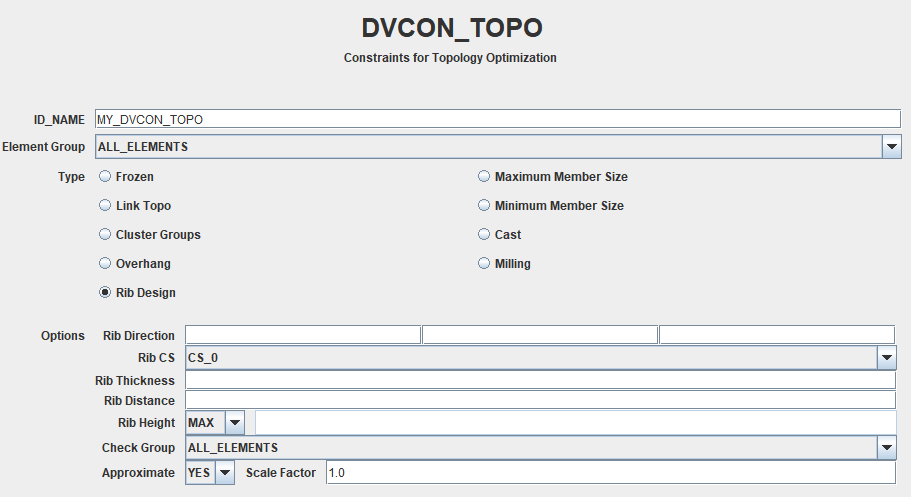Click the Rib Distance input field
This screenshot has height=497, width=911.
point(539,401)
